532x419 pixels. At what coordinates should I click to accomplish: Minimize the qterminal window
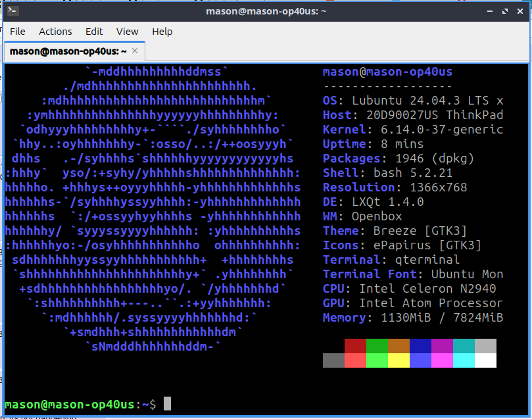pyautogui.click(x=490, y=11)
